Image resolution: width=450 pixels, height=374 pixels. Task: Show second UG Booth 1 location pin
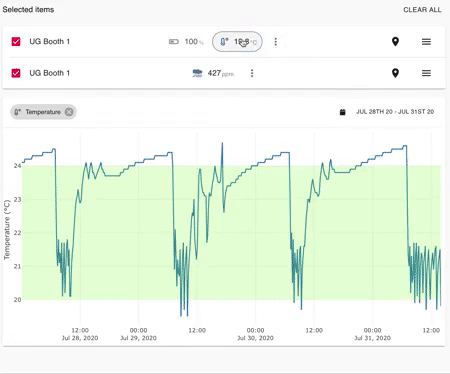[x=395, y=73]
